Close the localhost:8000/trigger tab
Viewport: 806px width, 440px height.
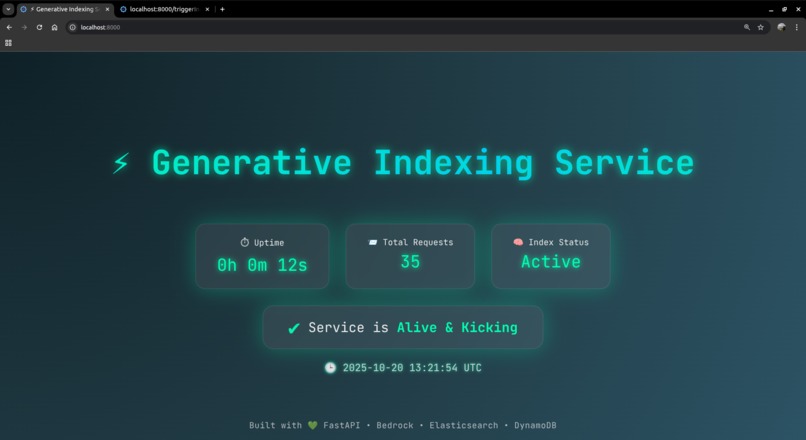(x=207, y=9)
